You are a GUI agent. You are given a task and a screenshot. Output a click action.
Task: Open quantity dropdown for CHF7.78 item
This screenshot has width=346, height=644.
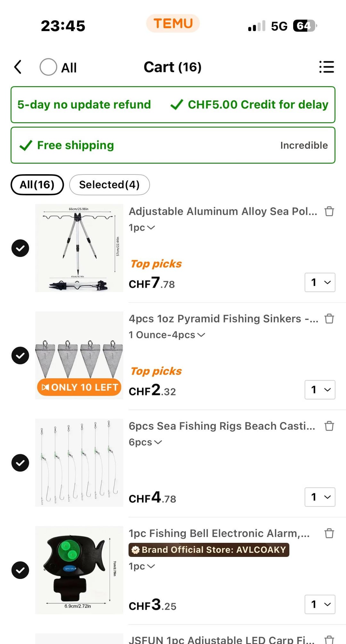point(320,282)
